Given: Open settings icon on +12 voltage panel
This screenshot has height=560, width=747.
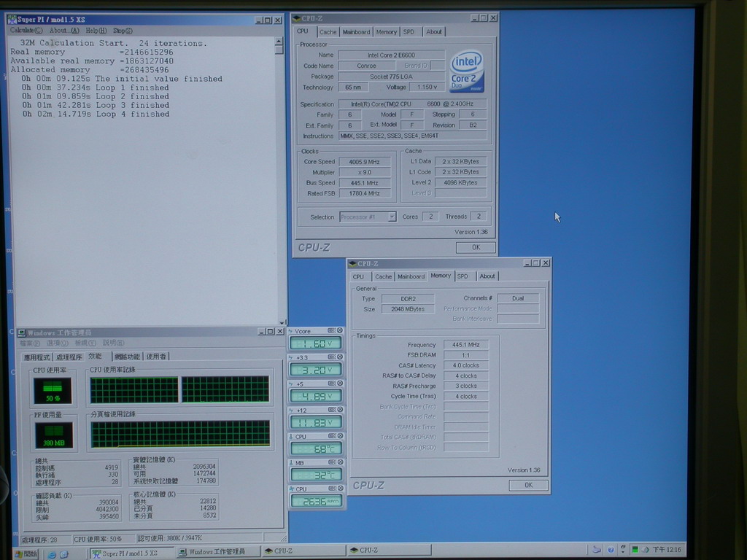Looking at the screenshot, I should [331, 410].
